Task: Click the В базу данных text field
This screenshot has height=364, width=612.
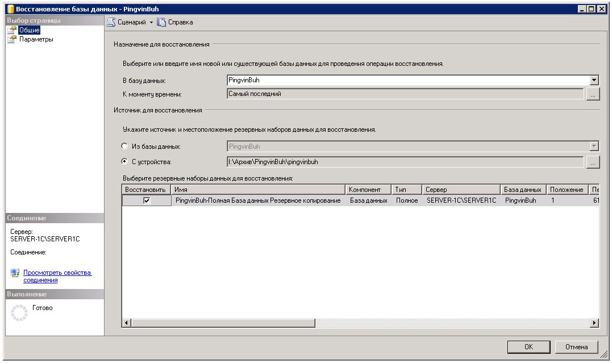Action: pyautogui.click(x=406, y=81)
